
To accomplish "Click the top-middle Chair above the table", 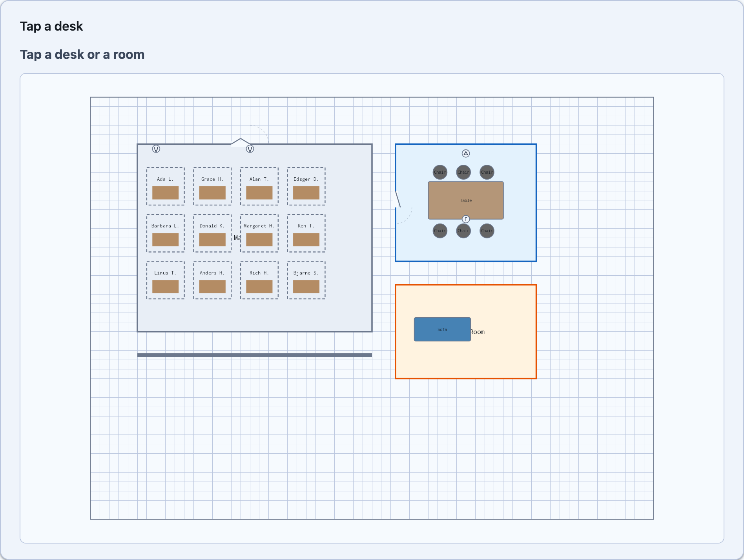I will point(463,172).
